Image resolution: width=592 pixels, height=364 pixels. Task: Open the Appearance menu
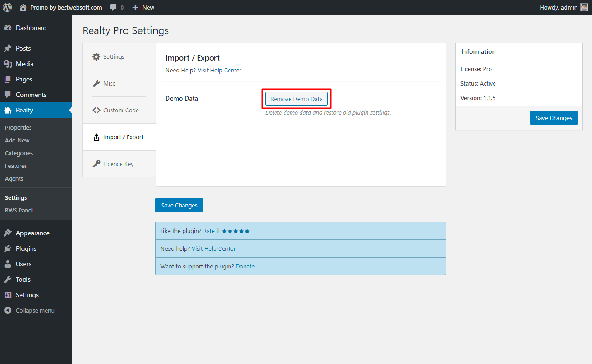36,233
